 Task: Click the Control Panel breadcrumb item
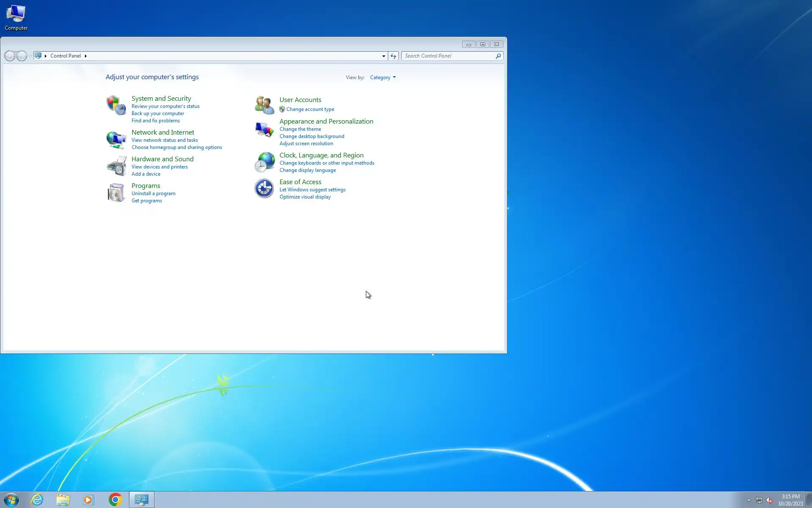pos(66,56)
